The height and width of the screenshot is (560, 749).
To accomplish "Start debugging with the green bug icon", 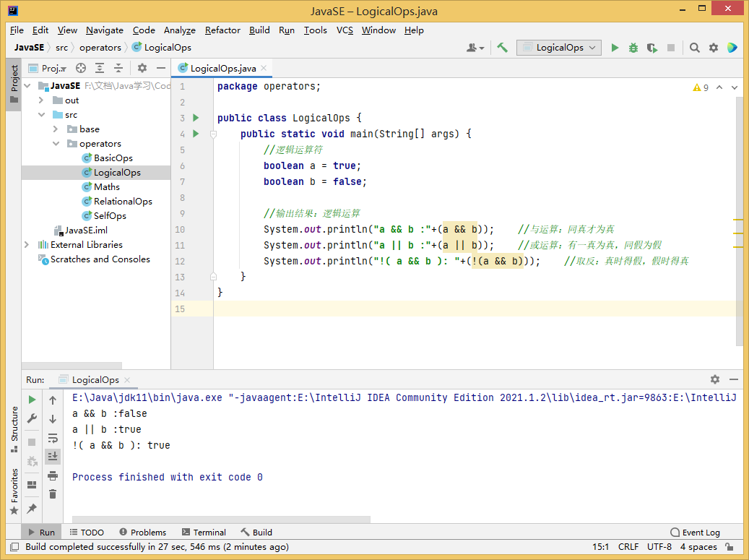I will [x=633, y=48].
